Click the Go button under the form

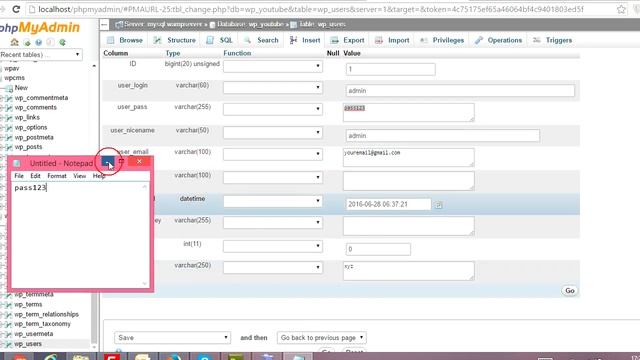tap(569, 291)
